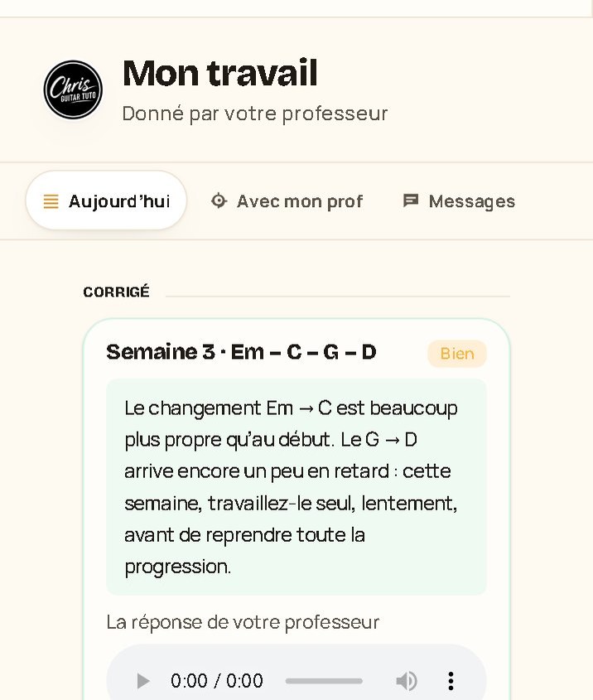593x700 pixels.
Task: Switch to the Aujourd'hui tab
Action: coord(106,200)
